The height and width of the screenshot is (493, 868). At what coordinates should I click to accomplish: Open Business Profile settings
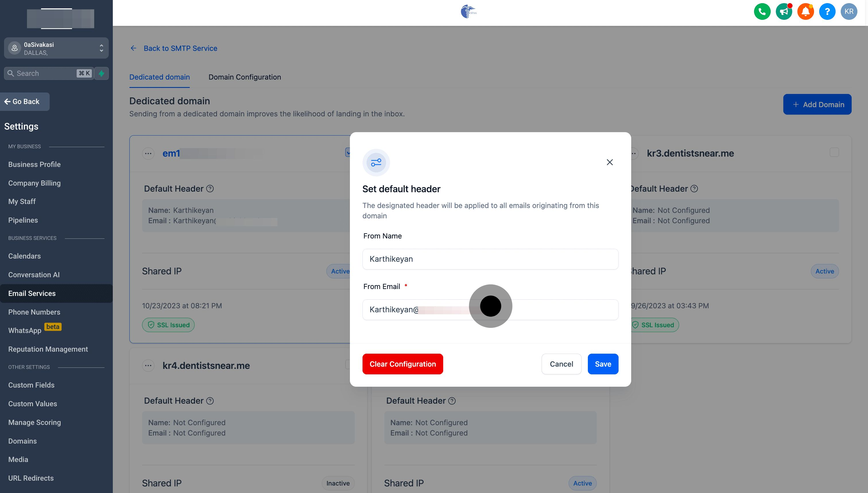point(34,164)
